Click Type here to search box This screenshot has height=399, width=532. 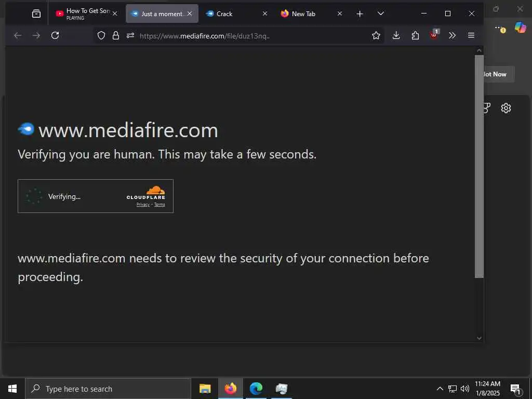click(x=108, y=389)
